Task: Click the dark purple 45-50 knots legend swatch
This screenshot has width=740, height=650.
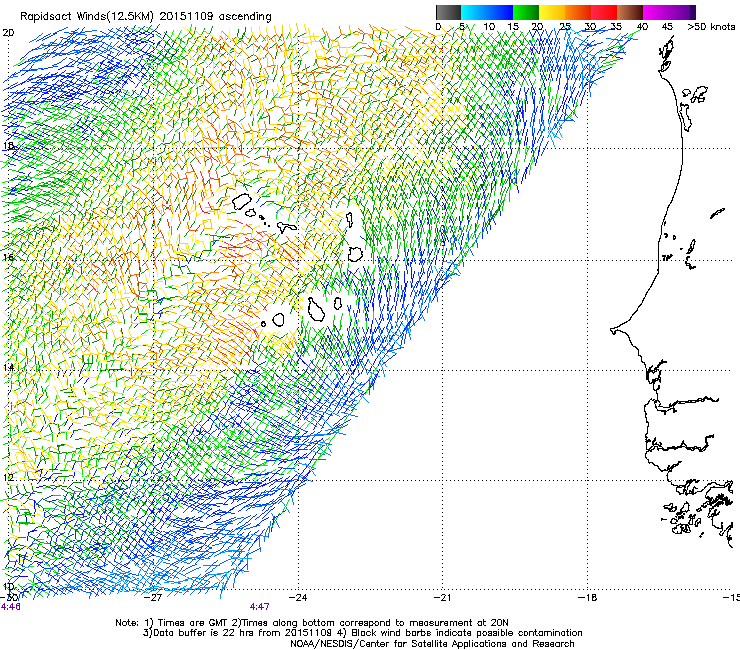Action: 682,12
